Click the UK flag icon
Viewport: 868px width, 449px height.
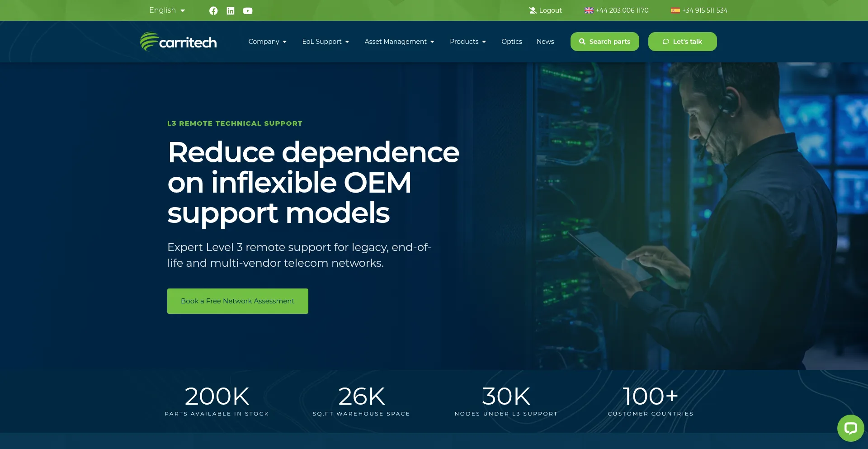click(x=589, y=10)
